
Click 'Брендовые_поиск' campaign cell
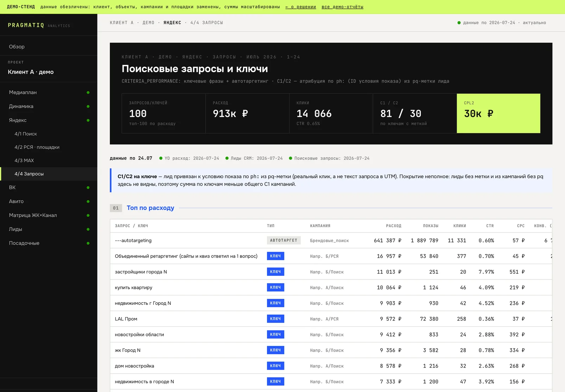[329, 241]
